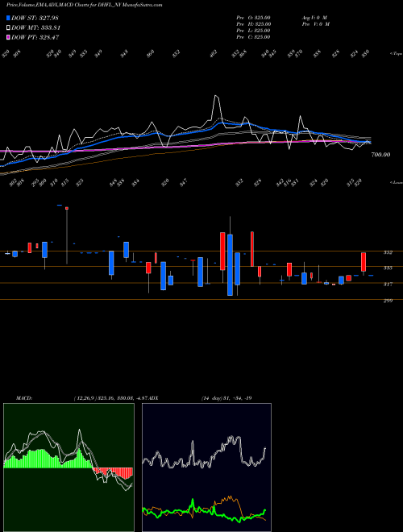Click the last red candlestick near 352
This screenshot has width=403, height=532.
coord(364,262)
